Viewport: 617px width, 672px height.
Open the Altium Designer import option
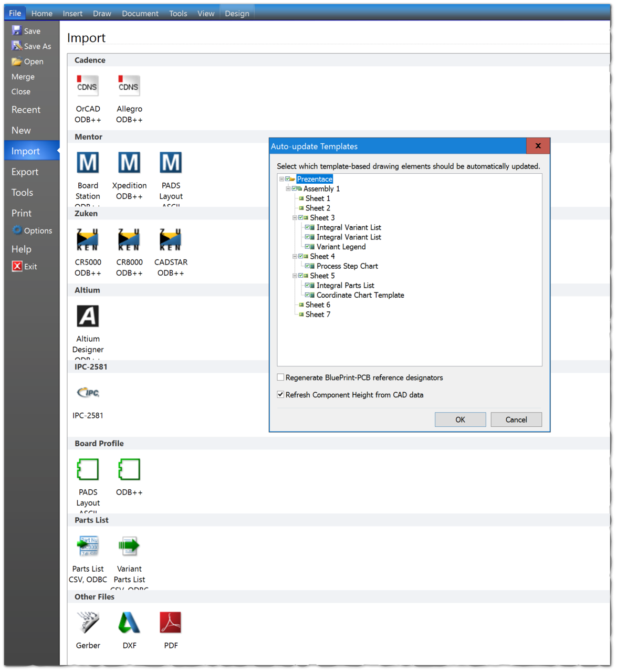pos(88,317)
